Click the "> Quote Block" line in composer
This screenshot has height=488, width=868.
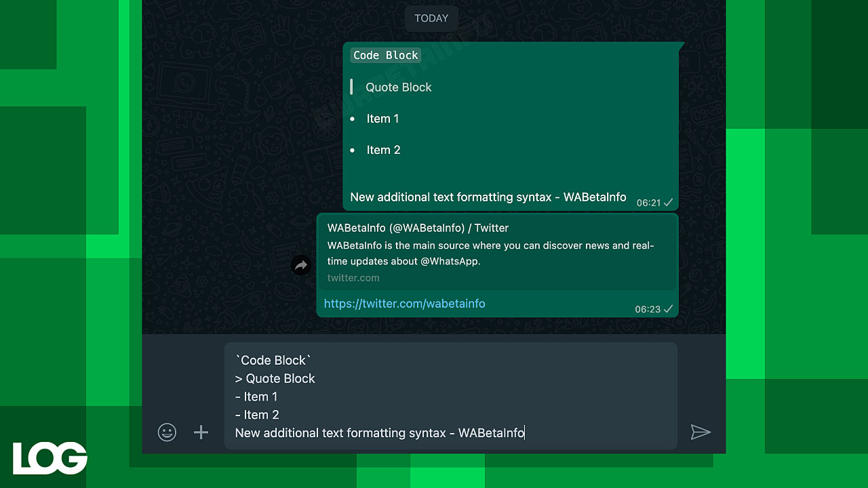click(x=275, y=378)
